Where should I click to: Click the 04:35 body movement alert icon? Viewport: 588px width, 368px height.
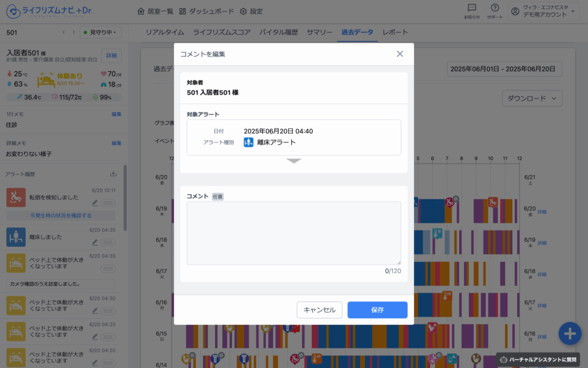pos(16,263)
